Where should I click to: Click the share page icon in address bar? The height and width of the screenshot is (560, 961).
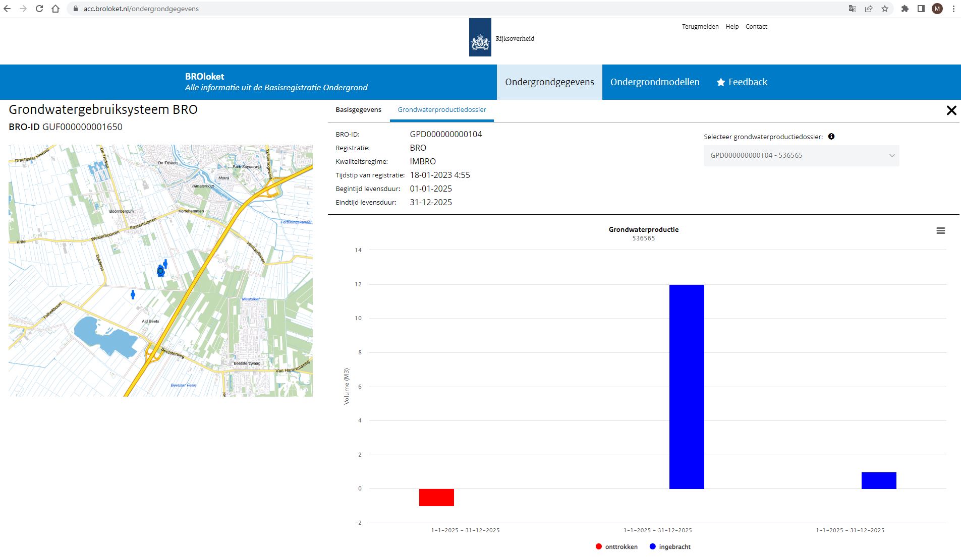869,9
